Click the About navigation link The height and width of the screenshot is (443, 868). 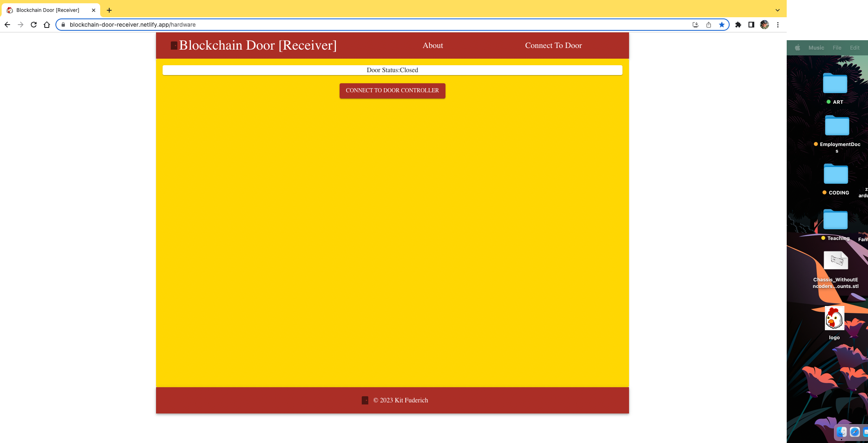click(433, 46)
